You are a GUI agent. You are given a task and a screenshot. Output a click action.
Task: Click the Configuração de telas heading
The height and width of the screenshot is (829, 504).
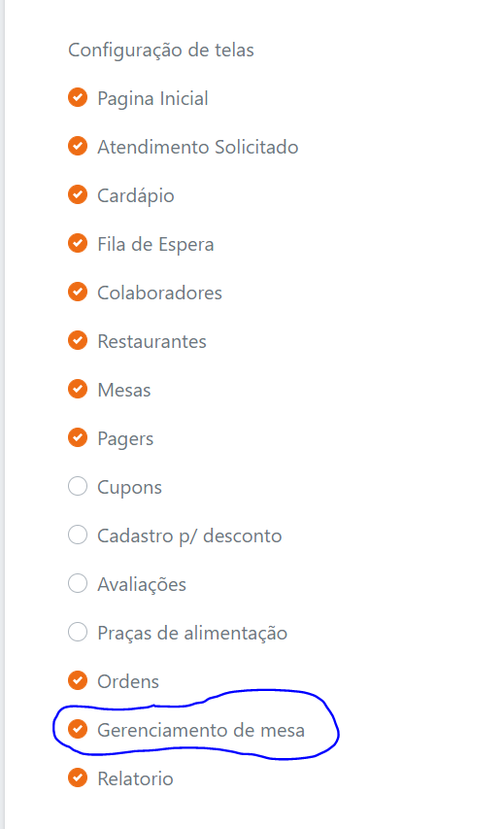161,51
